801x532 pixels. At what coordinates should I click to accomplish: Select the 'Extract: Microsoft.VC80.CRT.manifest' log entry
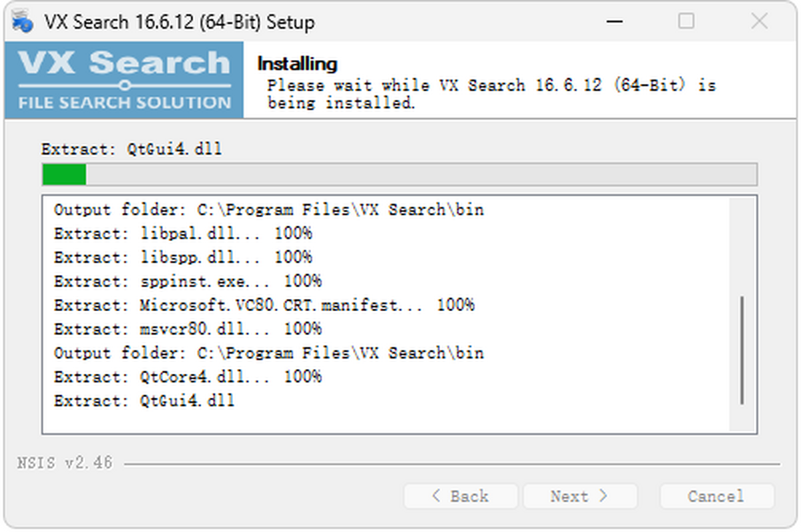pyautogui.click(x=264, y=305)
